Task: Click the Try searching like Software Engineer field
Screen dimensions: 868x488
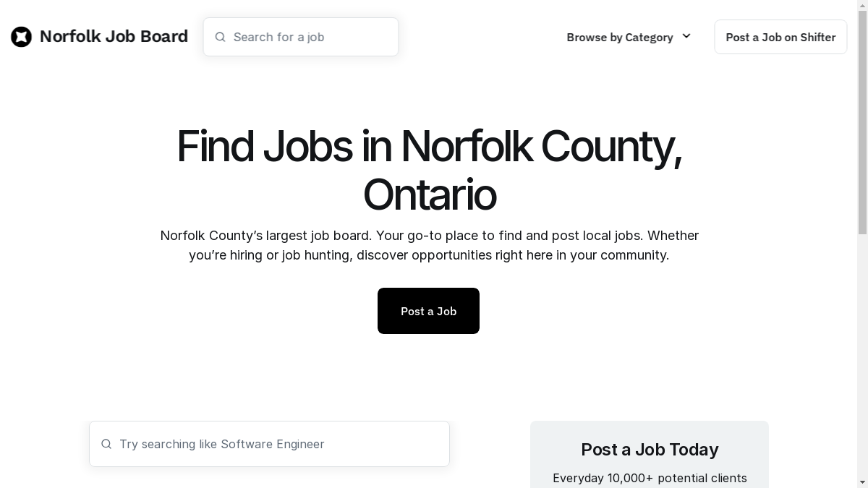Action: 278,444
